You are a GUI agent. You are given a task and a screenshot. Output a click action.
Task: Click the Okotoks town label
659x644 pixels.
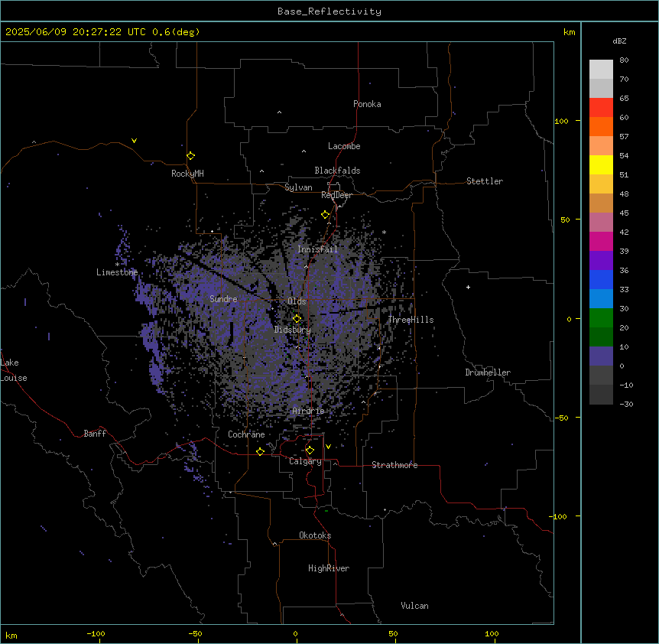(315, 535)
